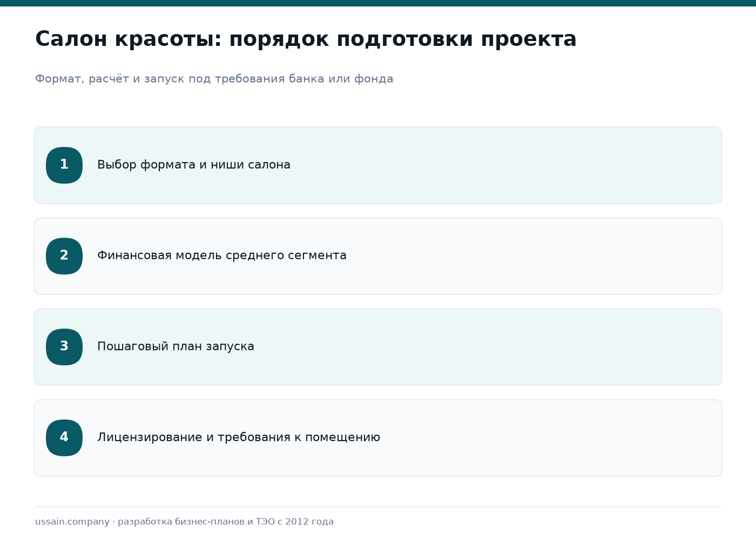Image resolution: width=756 pixels, height=540 pixels.
Task: Select 'Пошаговый план запуска' text
Action: pos(175,346)
